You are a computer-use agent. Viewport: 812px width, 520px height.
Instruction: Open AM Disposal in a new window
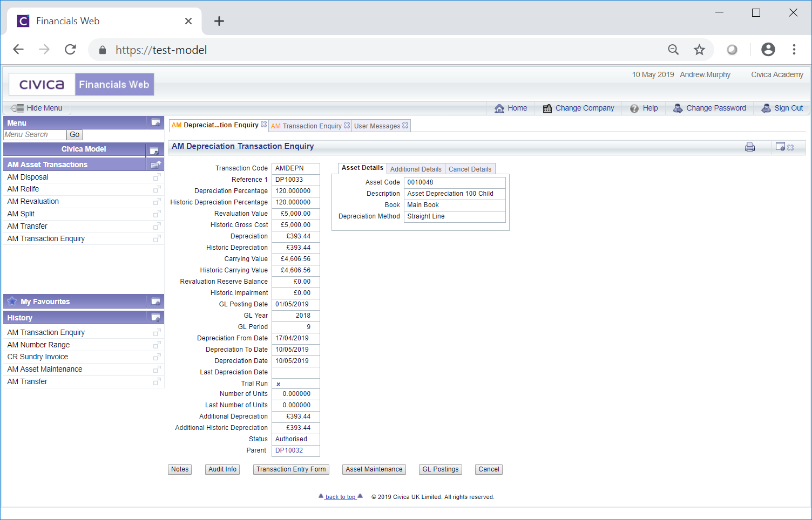tap(157, 177)
